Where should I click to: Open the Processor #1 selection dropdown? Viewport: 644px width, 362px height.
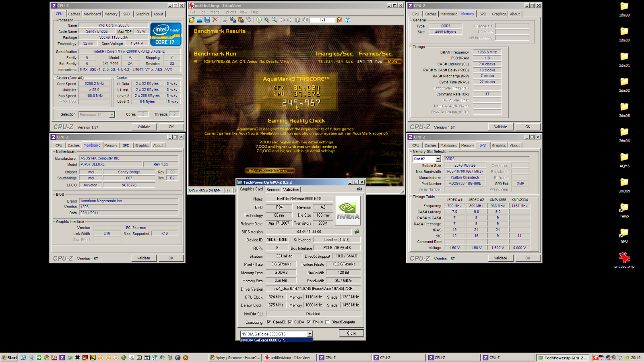point(112,115)
